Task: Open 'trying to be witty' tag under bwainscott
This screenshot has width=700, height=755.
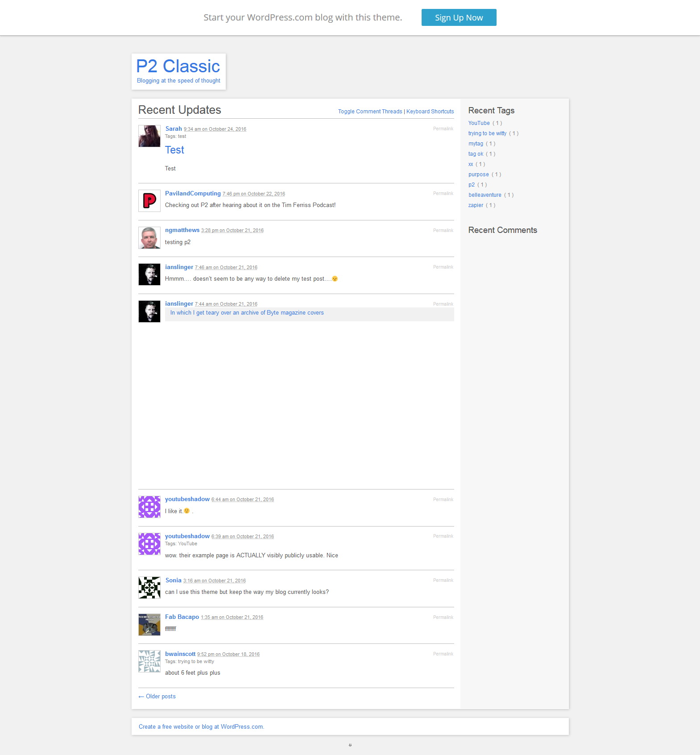Action: point(196,661)
